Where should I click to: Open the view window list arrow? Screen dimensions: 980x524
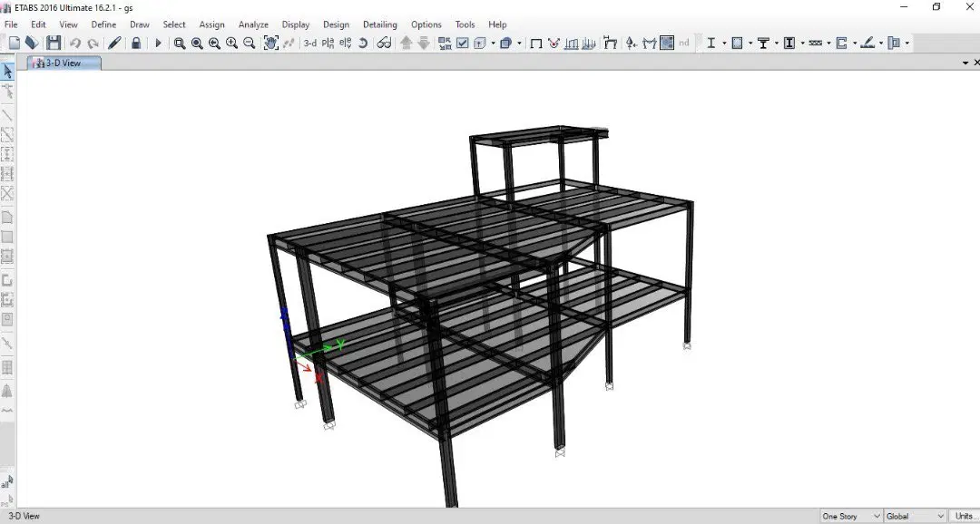[965, 63]
